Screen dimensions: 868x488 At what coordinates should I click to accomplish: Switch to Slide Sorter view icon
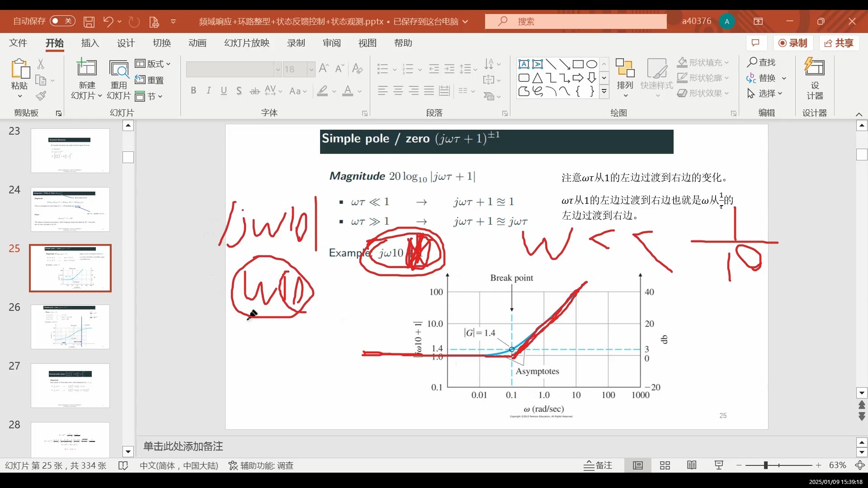coord(665,465)
